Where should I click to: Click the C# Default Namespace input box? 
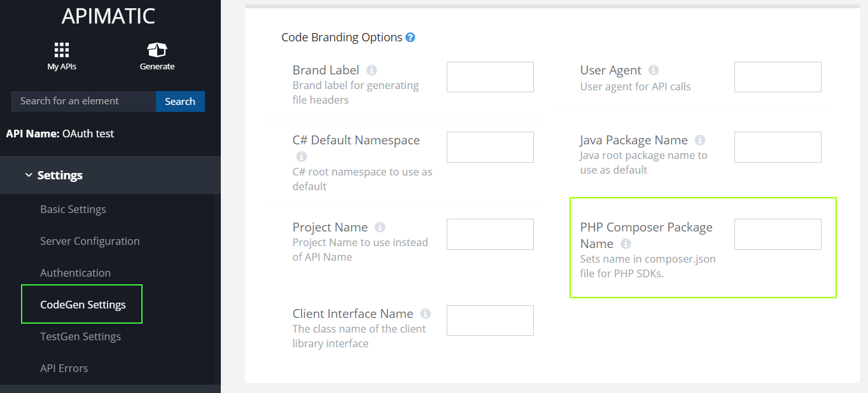pyautogui.click(x=490, y=147)
